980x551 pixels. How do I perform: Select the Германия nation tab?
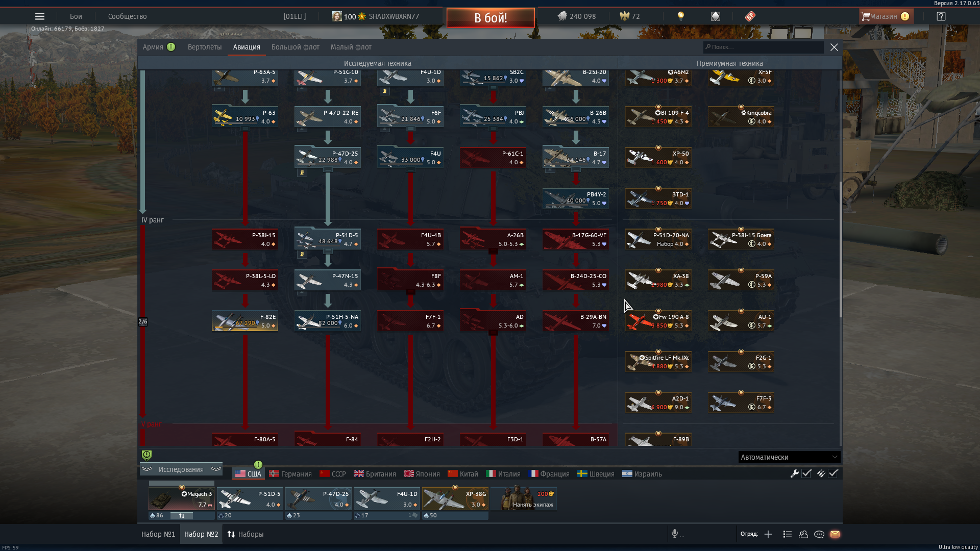click(x=290, y=474)
